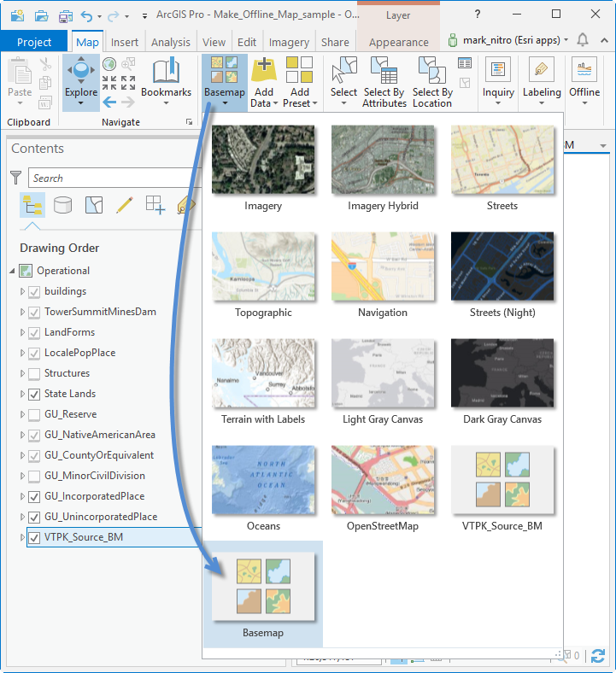Collapse the ribbon with the caret
This screenshot has height=673, width=616.
tap(604, 40)
